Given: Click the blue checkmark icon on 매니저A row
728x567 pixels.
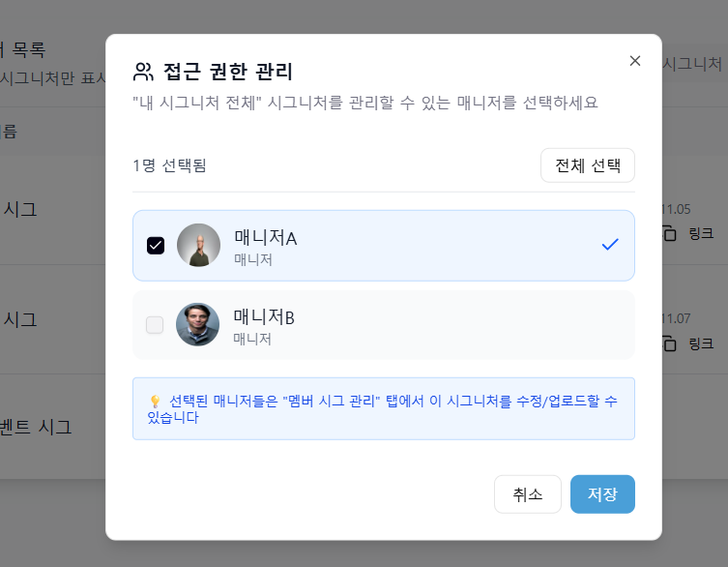Looking at the screenshot, I should click(x=609, y=245).
